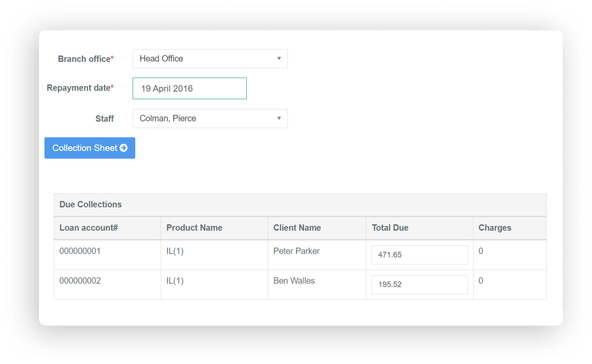The height and width of the screenshot is (364, 592).
Task: Click the charges value 0 for Ben Walles
Action: (481, 280)
